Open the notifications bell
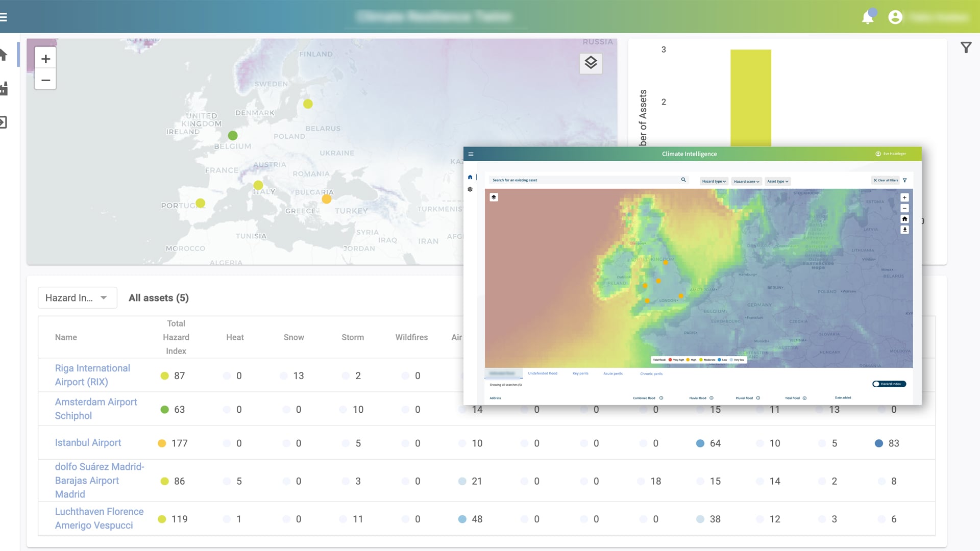This screenshot has height=551, width=980. tap(868, 17)
